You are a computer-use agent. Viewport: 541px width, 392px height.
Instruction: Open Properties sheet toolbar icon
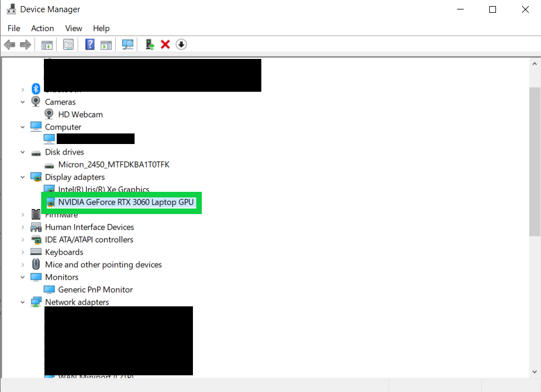click(68, 44)
